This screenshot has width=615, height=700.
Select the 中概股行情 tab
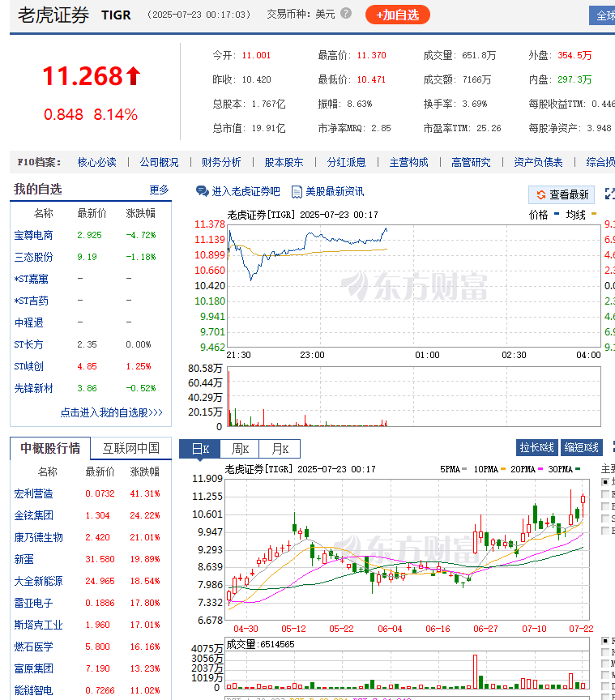(50, 448)
